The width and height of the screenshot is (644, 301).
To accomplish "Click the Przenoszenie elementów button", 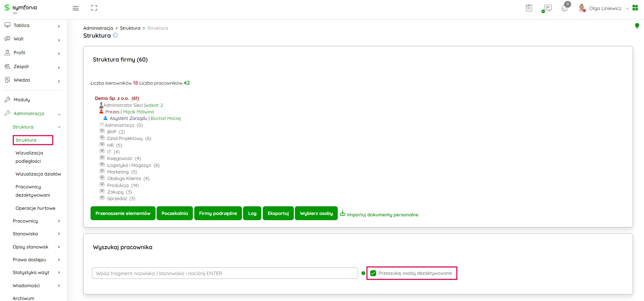I will click(x=123, y=213).
